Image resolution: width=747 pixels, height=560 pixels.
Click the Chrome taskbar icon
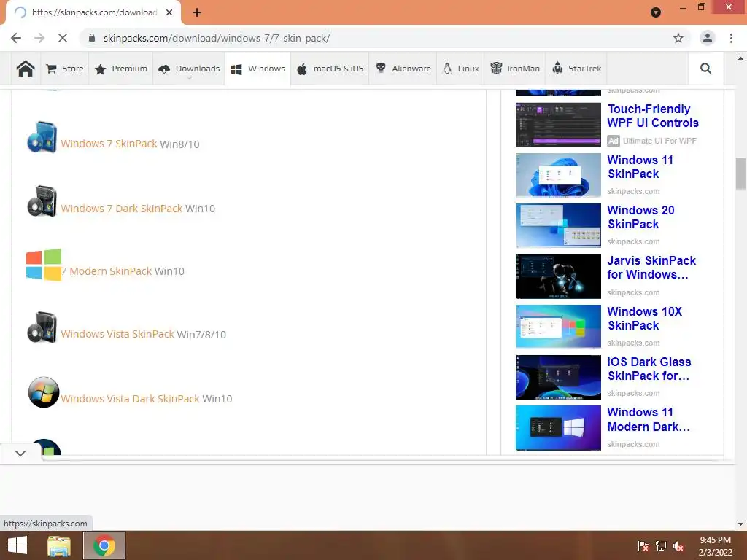104,545
